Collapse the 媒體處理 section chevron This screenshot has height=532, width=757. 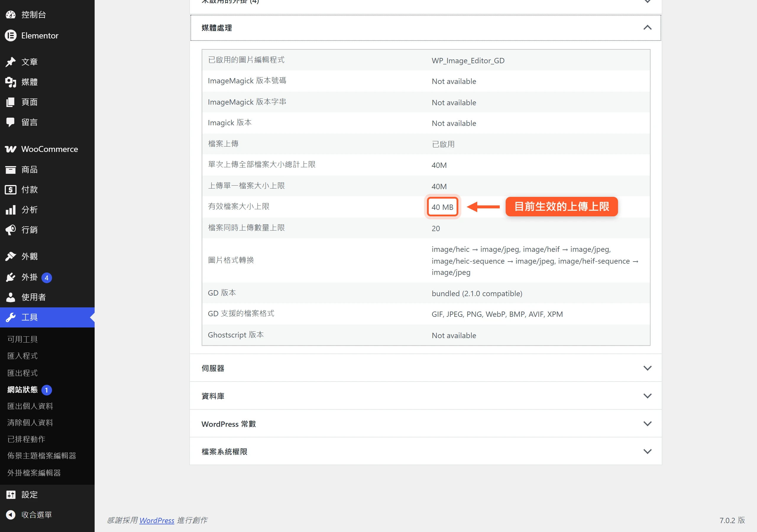[647, 28]
